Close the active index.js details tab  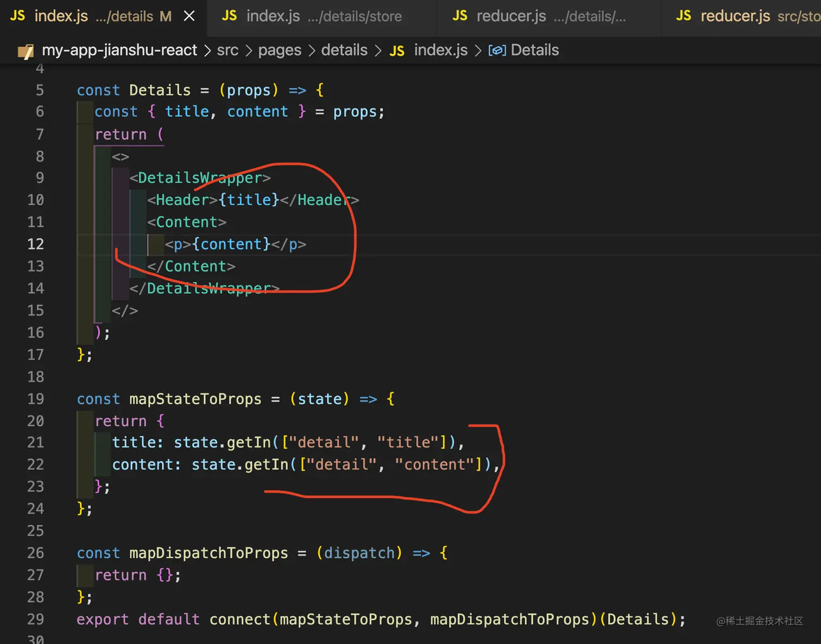point(189,16)
